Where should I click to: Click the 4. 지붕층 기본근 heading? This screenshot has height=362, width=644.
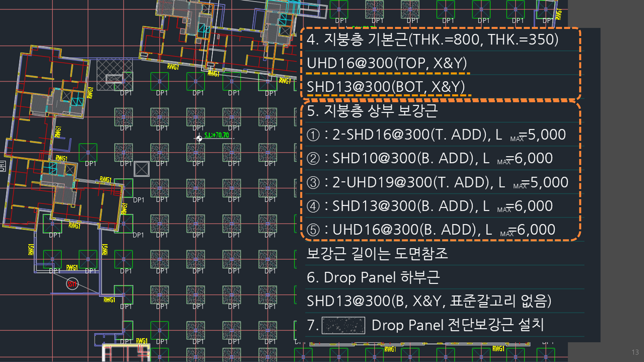[x=432, y=39]
